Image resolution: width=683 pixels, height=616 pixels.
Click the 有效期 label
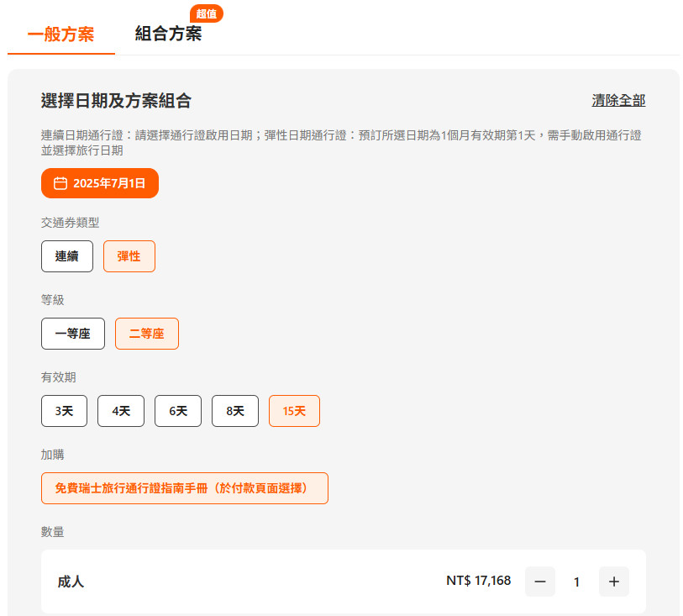pos(58,377)
